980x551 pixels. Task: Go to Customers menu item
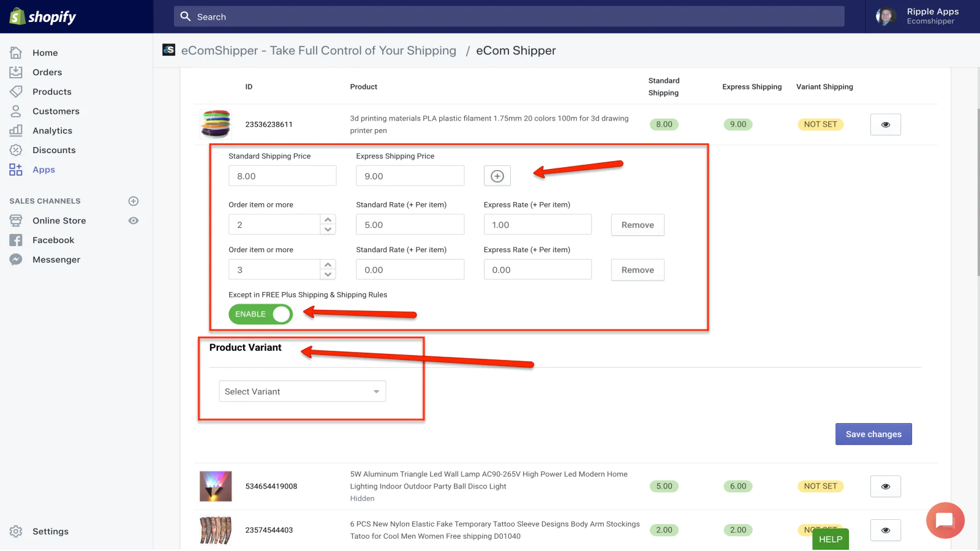pyautogui.click(x=56, y=111)
